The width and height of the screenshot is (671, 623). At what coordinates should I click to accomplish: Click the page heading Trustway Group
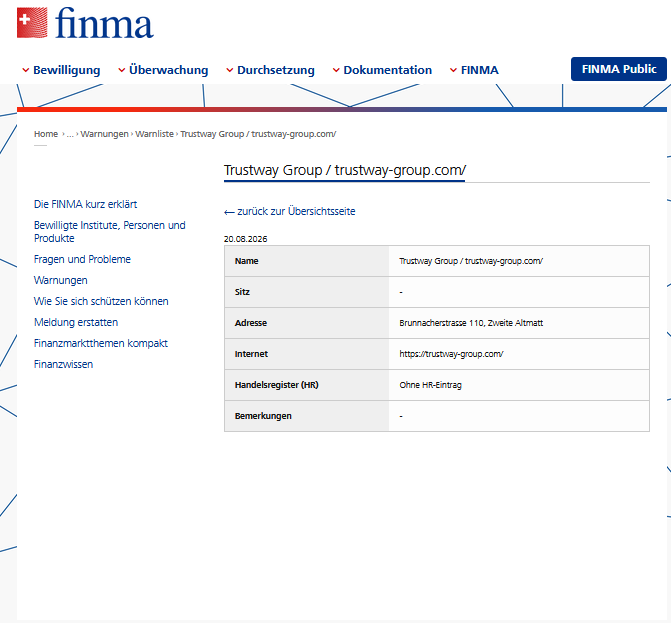tap(344, 170)
